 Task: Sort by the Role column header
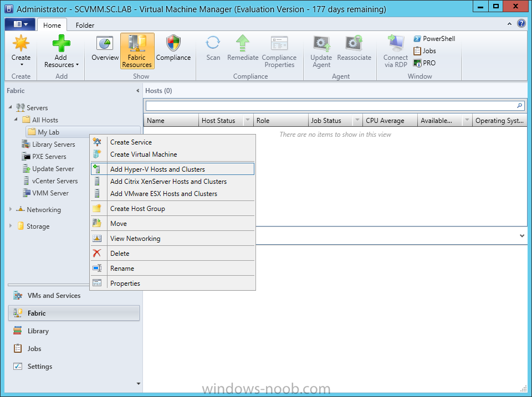click(x=280, y=120)
